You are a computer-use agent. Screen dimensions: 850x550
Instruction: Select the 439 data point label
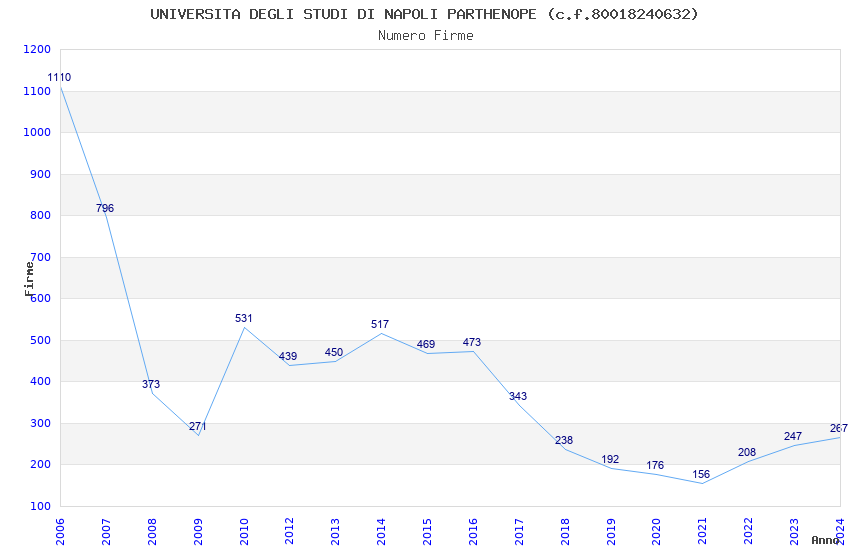coord(288,357)
